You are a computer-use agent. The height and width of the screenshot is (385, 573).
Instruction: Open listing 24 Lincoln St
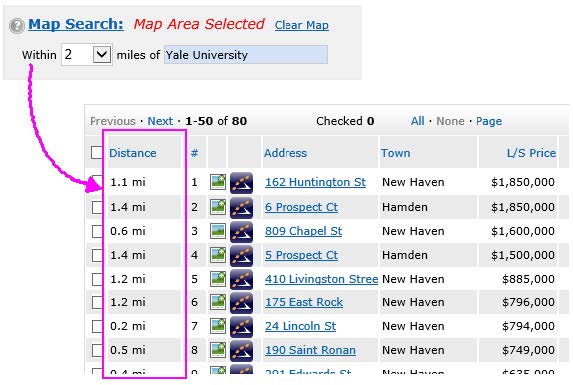pyautogui.click(x=300, y=326)
